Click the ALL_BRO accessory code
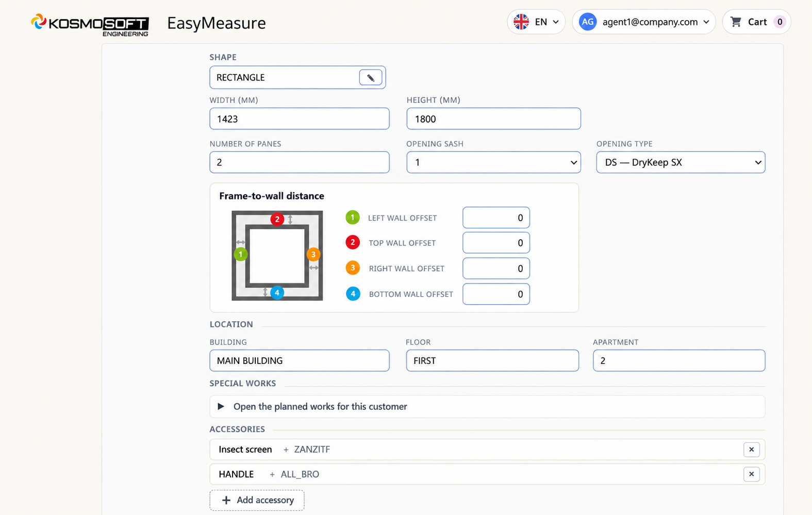This screenshot has width=812, height=515. 300,474
